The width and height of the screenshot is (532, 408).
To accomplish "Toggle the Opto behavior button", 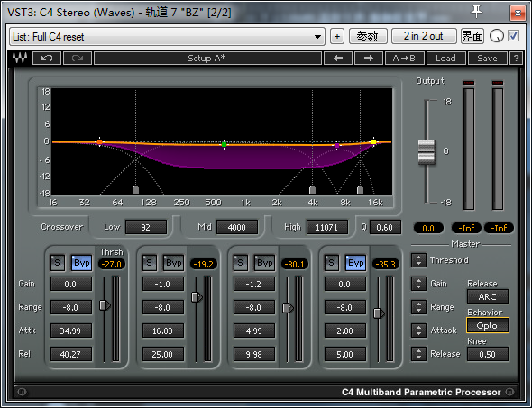I will pos(488,325).
